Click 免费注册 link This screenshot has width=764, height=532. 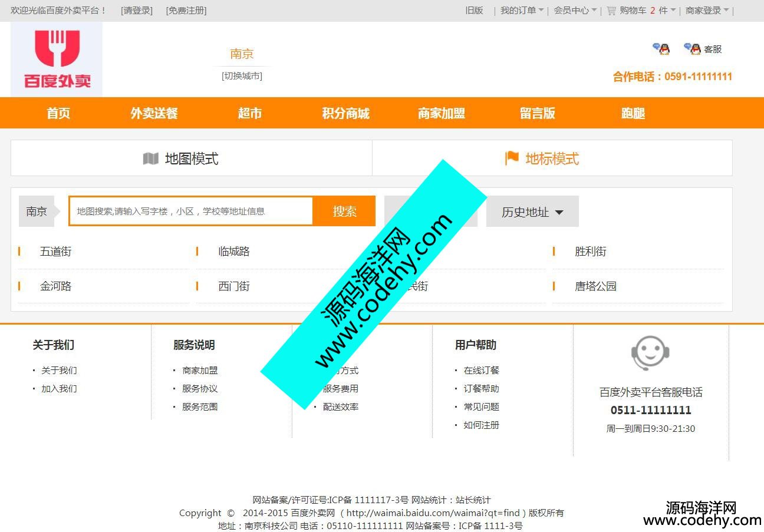[186, 11]
